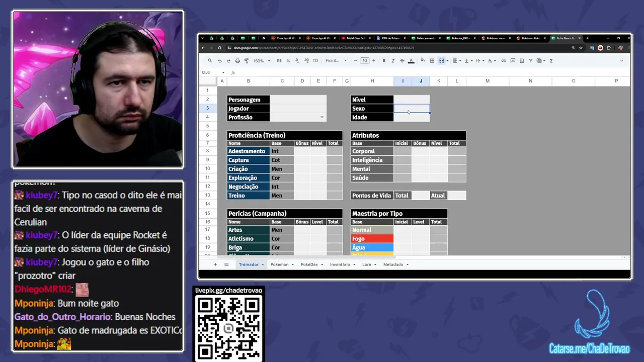The image size is (644, 362).
Task: Open the all sheets list icon
Action: coord(226,264)
